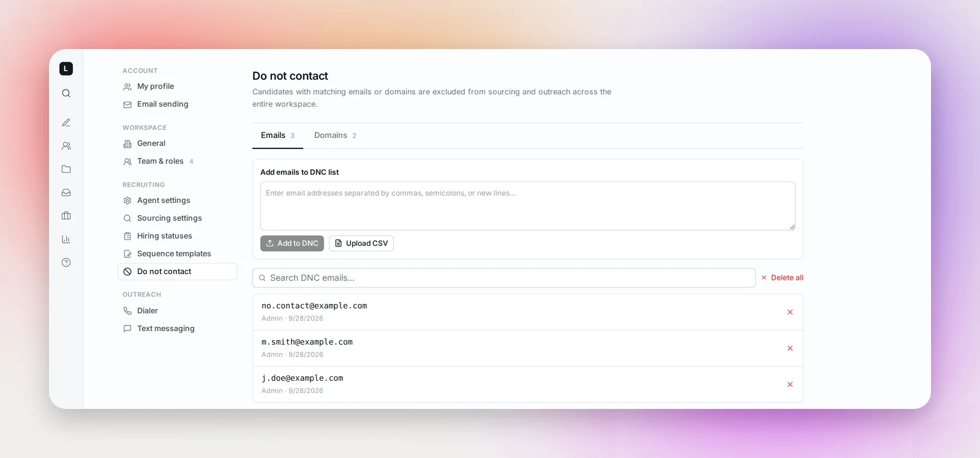Open the help question mark icon
The height and width of the screenshot is (458, 980).
[x=66, y=262]
